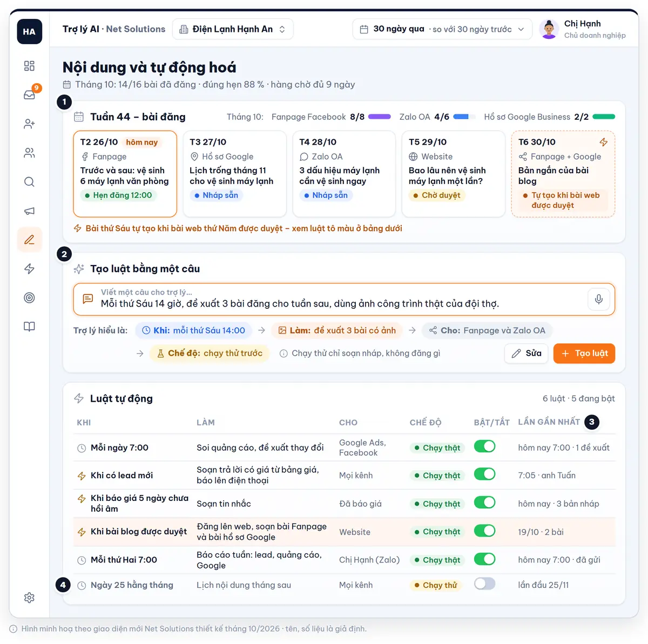Expand the "30 ngày qua" date range dropdown
Viewport: 648px width, 644px height.
(442, 29)
